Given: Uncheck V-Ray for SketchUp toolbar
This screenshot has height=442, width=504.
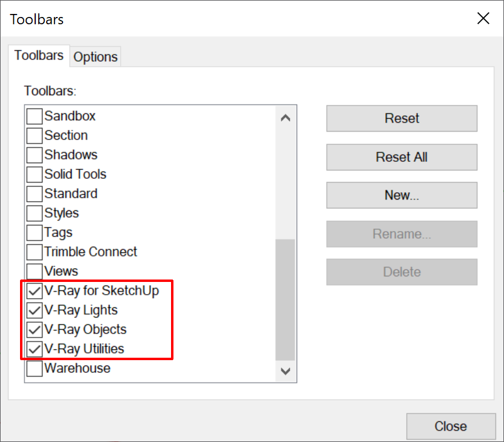Looking at the screenshot, I should coord(35,290).
